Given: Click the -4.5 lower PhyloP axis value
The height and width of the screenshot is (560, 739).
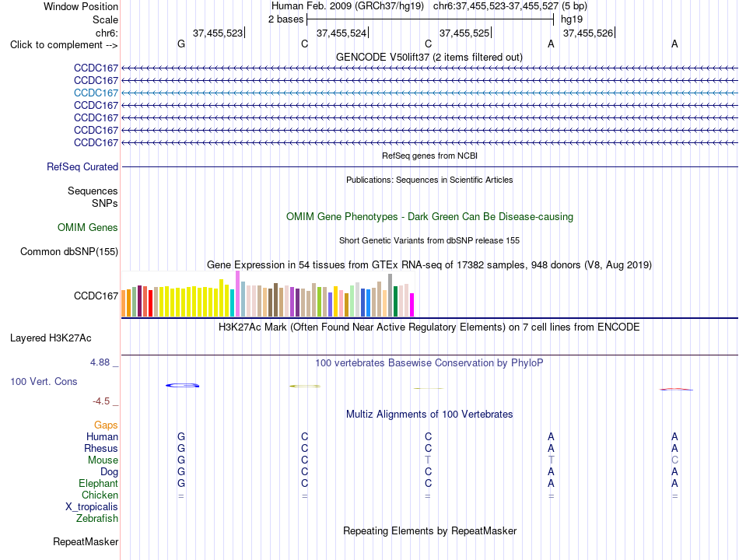Looking at the screenshot, I should coord(101,401).
